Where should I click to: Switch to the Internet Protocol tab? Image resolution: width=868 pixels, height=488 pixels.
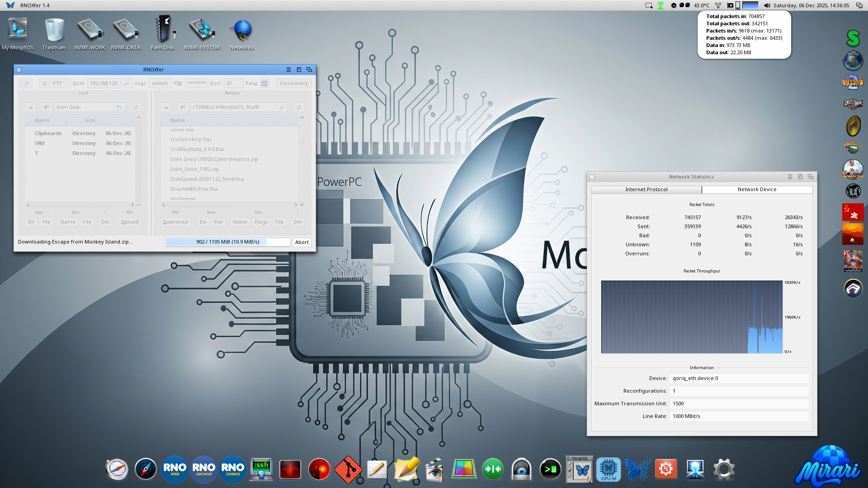[646, 190]
